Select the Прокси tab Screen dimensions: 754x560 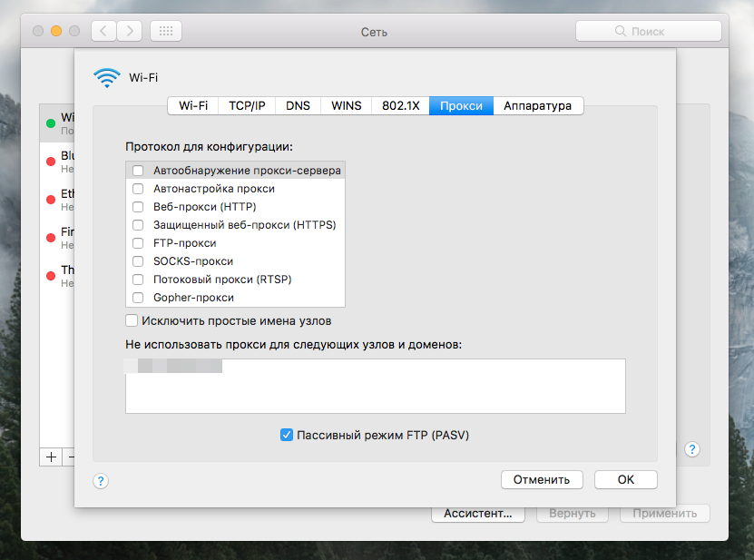click(461, 106)
